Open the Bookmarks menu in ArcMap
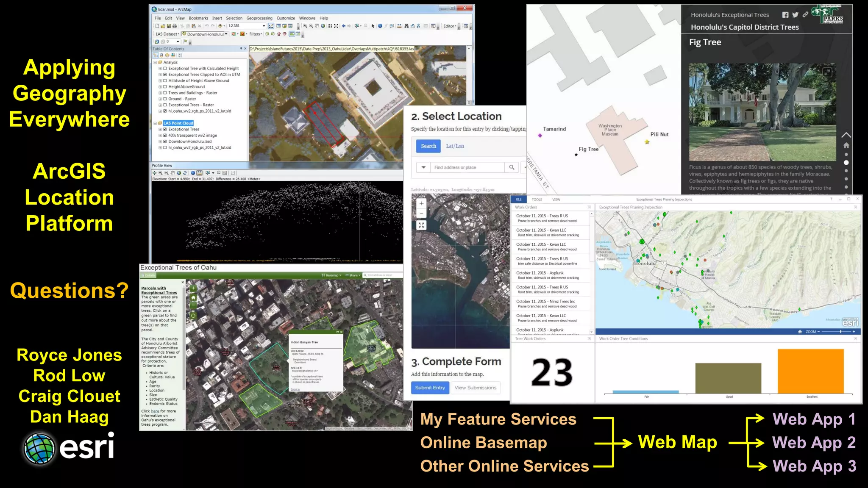 (198, 18)
